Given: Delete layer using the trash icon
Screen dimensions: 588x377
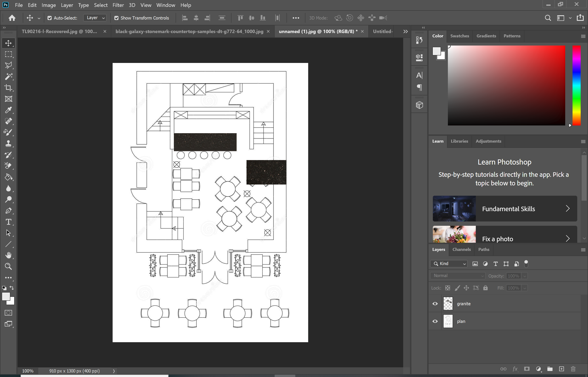Looking at the screenshot, I should (x=573, y=369).
